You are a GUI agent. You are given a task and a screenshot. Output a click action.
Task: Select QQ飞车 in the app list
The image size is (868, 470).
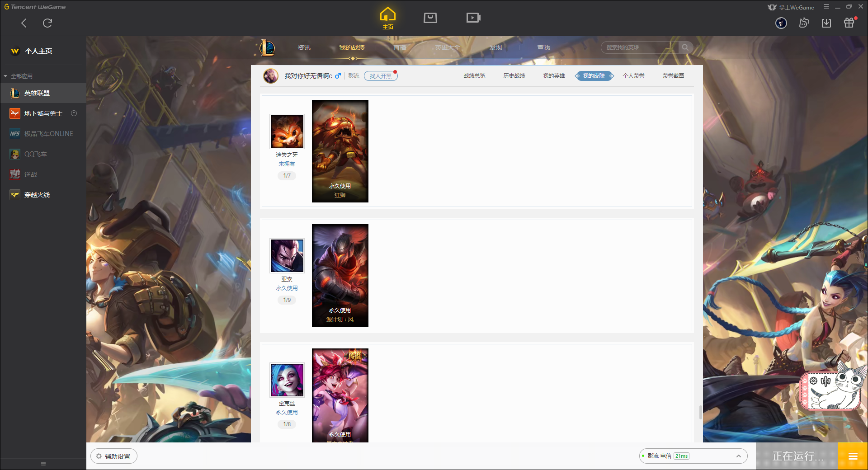click(43, 154)
